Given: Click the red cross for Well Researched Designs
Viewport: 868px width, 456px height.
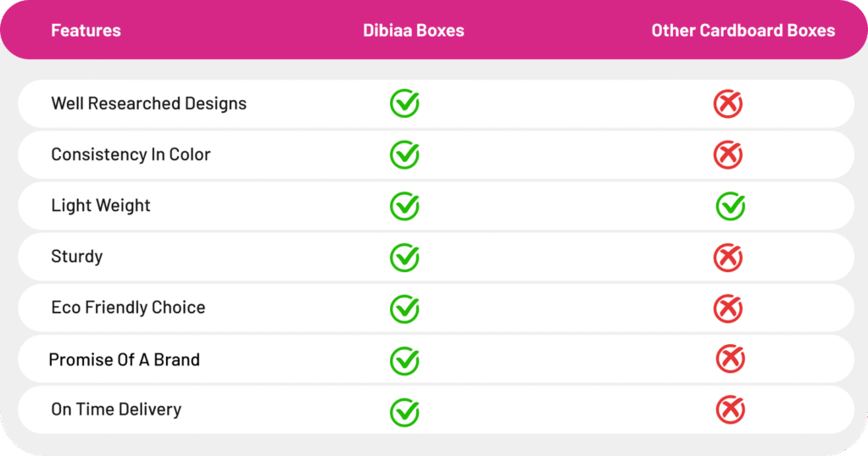Looking at the screenshot, I should (x=727, y=104).
